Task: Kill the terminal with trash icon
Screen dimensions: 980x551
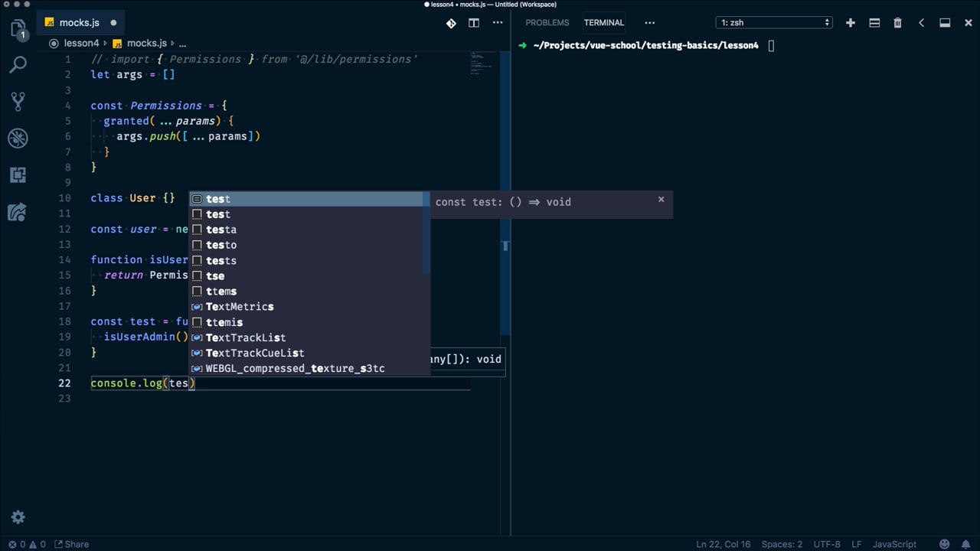Action: tap(897, 23)
